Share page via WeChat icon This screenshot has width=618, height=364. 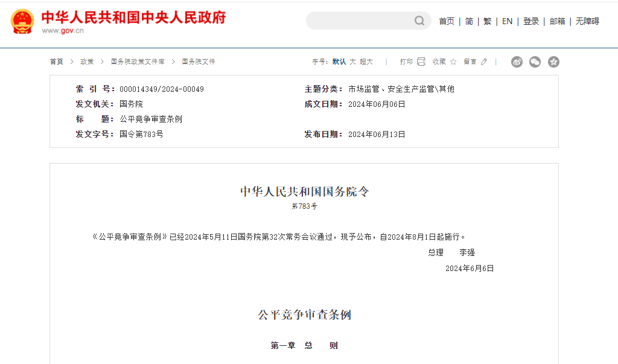click(x=535, y=62)
